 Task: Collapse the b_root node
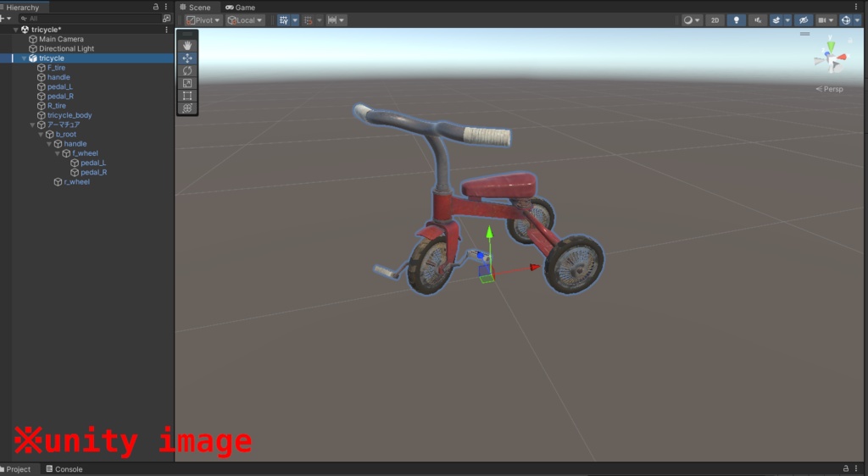[x=41, y=135]
